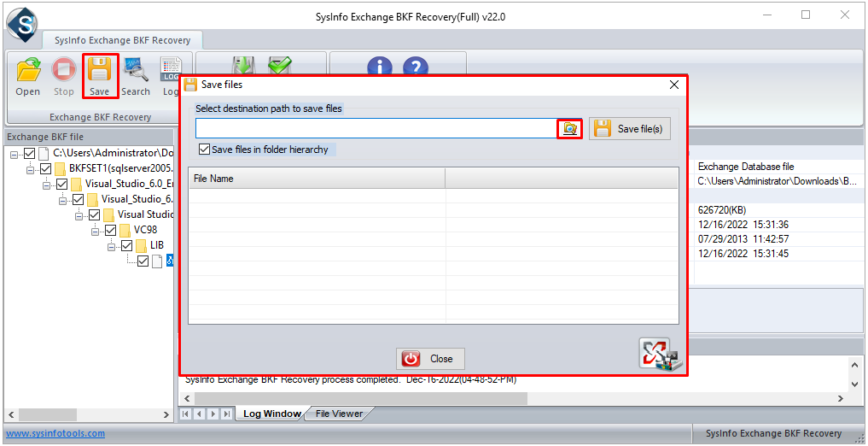The width and height of the screenshot is (868, 446).
Task: Collapse the LIB tree node
Action: pyautogui.click(x=111, y=246)
